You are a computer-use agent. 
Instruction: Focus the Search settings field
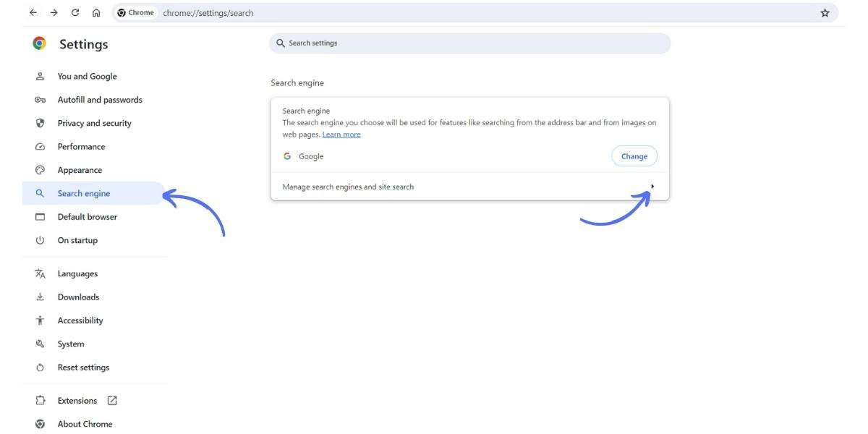[470, 43]
